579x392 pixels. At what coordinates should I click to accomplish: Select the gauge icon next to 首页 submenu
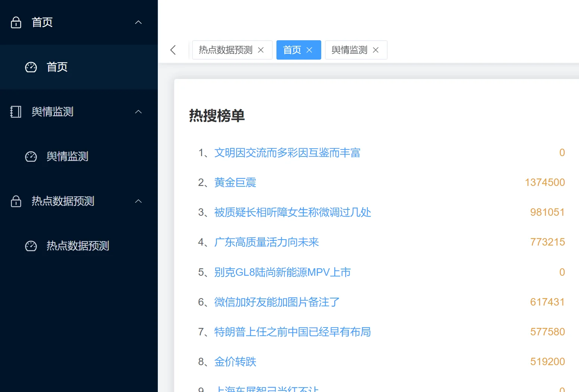point(31,67)
